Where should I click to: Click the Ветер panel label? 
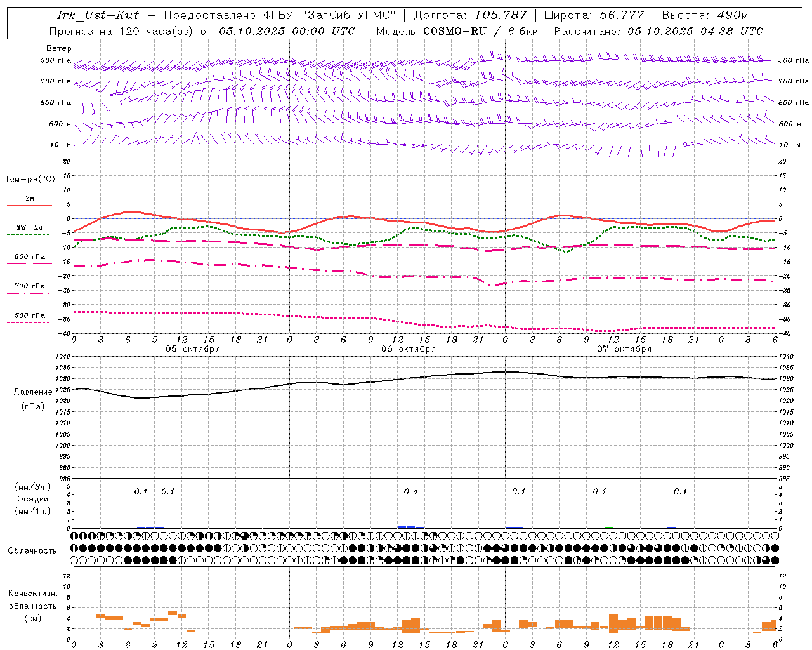(59, 48)
